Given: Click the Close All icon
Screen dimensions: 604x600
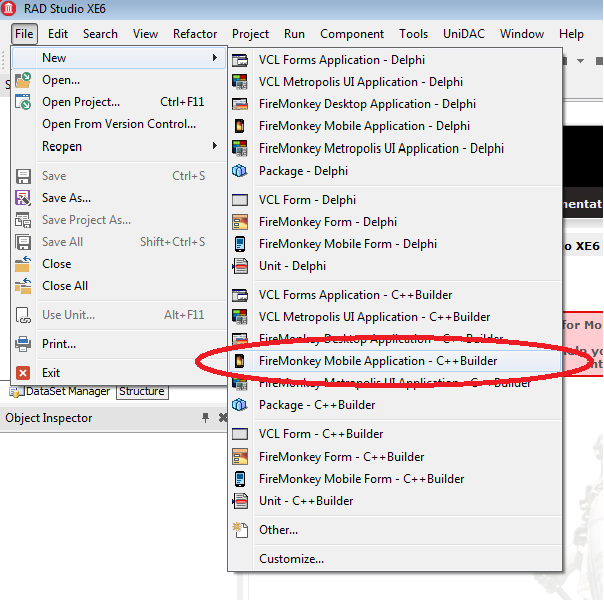Looking at the screenshot, I should [23, 286].
